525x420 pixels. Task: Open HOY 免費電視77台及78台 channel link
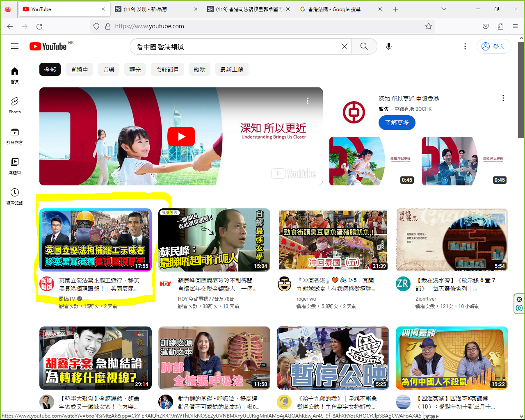point(206,299)
